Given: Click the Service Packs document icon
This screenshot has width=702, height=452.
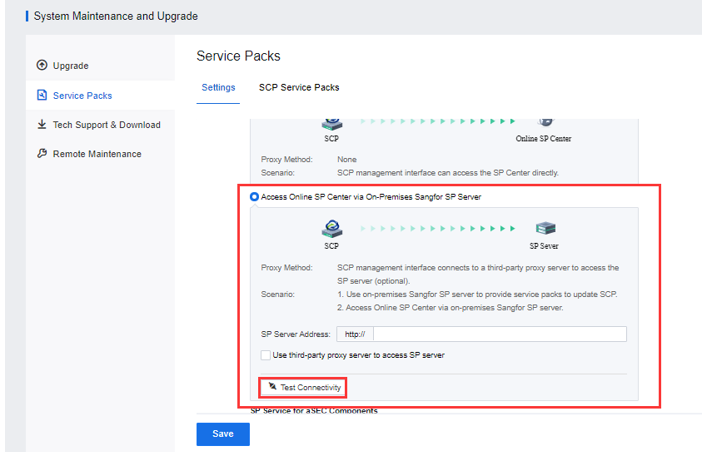Looking at the screenshot, I should click(x=42, y=95).
